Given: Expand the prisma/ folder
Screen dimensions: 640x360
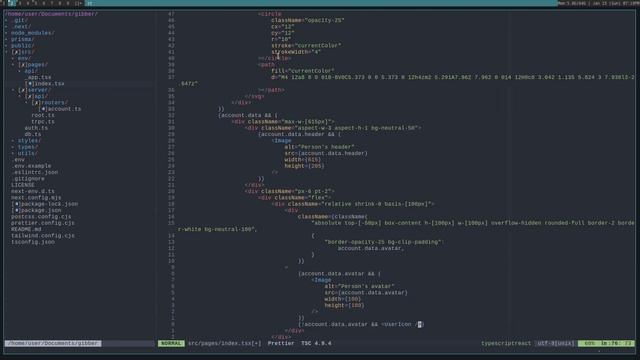Looking at the screenshot, I should pyautogui.click(x=23, y=39).
